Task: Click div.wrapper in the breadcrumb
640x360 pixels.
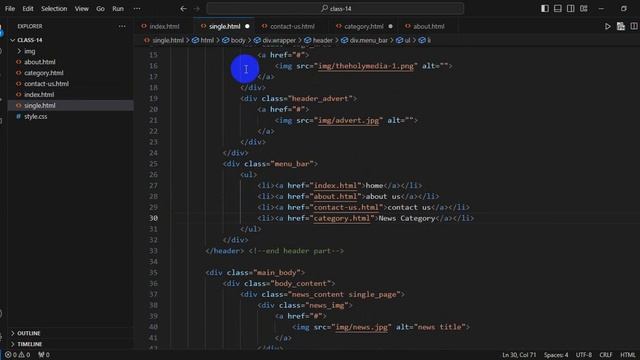Action: coord(279,40)
